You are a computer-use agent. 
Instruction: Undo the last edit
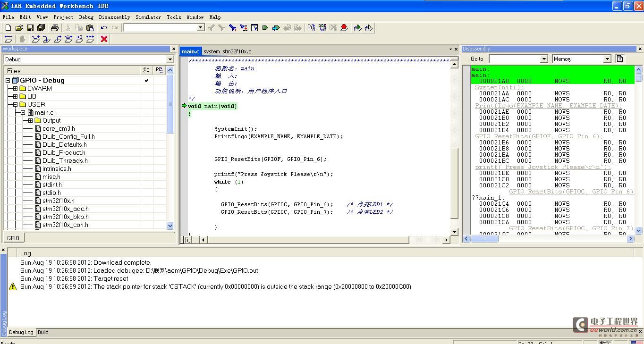pos(103,28)
